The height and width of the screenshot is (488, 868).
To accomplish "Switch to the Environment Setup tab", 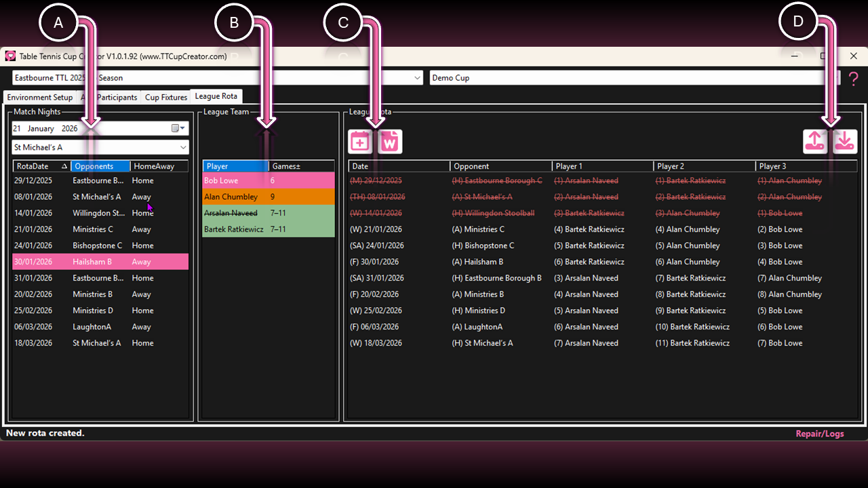I will pyautogui.click(x=40, y=97).
